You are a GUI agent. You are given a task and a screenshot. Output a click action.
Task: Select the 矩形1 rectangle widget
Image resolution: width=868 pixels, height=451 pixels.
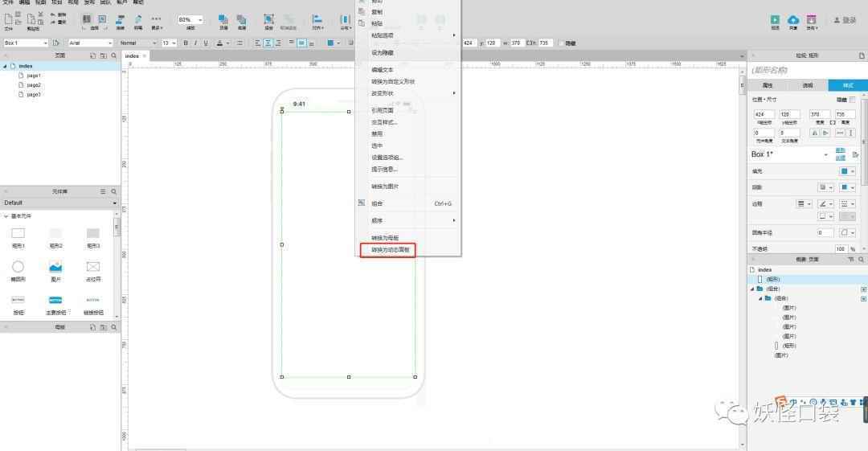pyautogui.click(x=18, y=237)
